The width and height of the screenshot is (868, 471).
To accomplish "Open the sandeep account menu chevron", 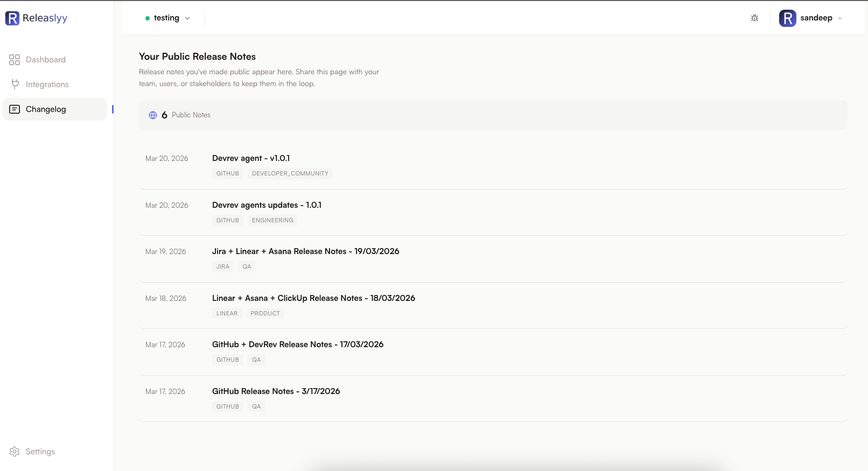I will (x=840, y=18).
